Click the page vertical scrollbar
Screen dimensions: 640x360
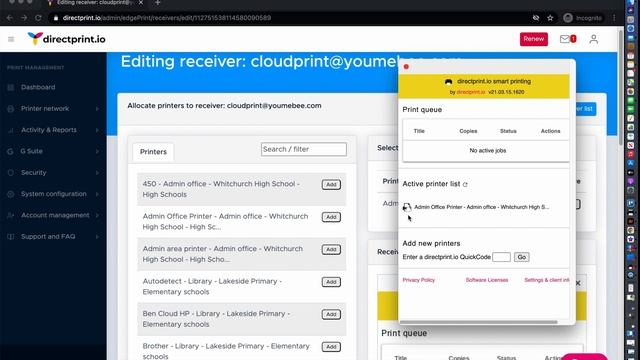(x=621, y=88)
